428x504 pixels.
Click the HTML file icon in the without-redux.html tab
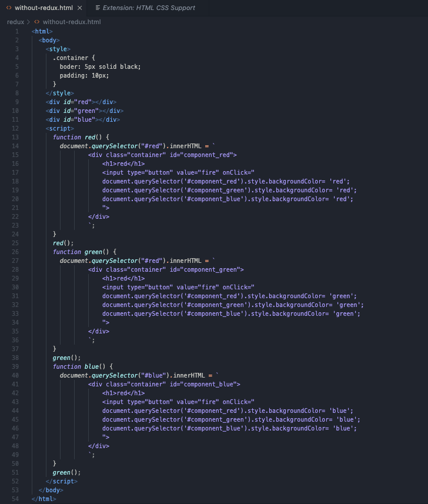(9, 8)
